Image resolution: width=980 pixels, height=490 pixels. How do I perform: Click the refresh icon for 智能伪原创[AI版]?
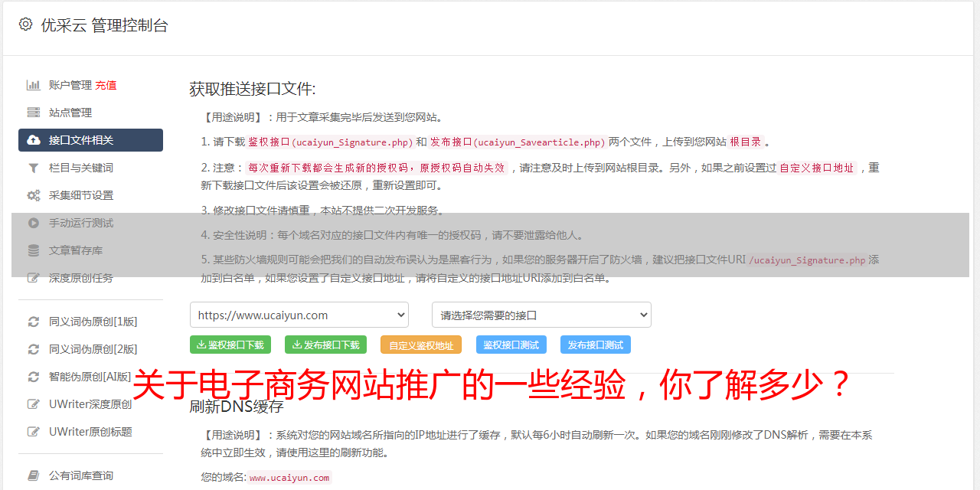pos(34,377)
